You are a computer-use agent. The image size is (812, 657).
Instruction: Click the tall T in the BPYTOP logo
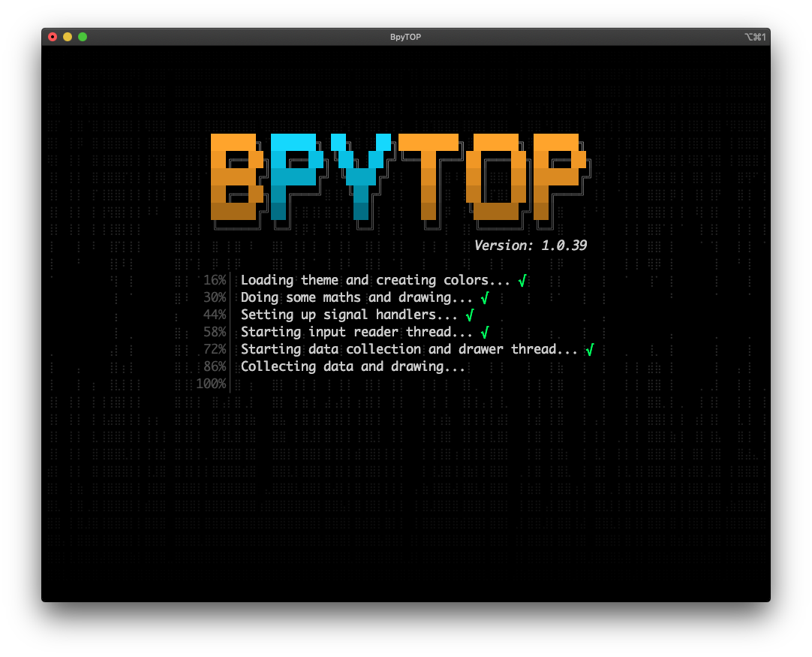pos(428,176)
